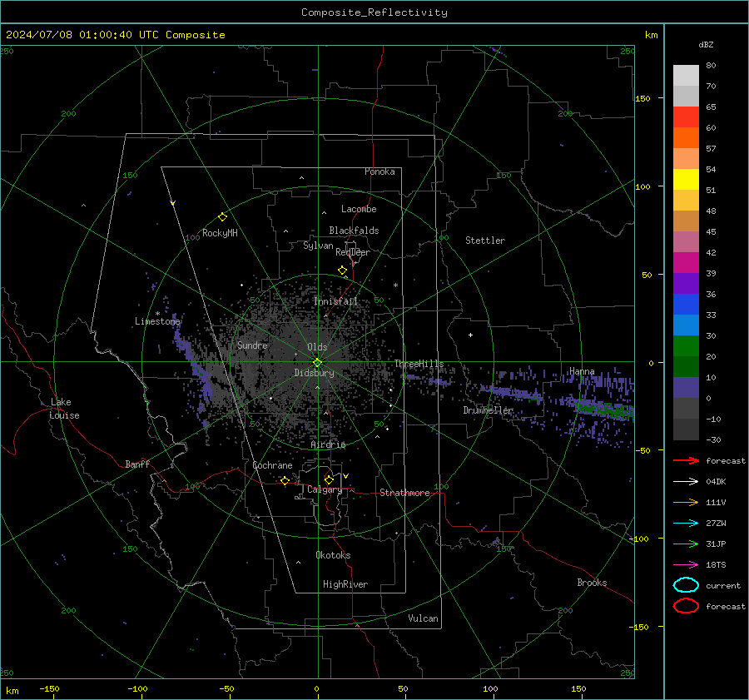
Task: Click the Lacombe city label
Action: (x=359, y=209)
